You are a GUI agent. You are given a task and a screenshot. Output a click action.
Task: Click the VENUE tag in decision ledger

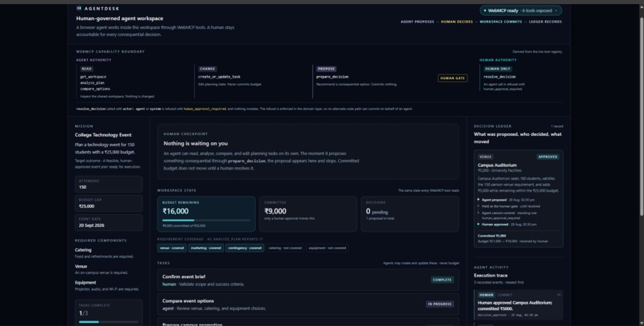click(x=486, y=157)
